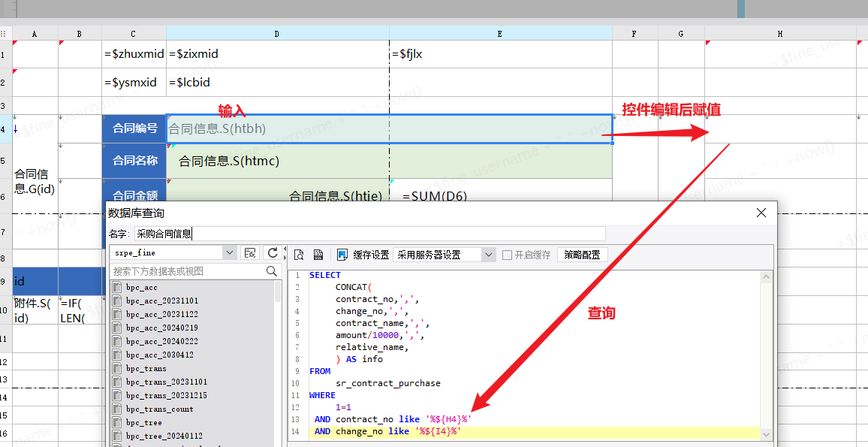The height and width of the screenshot is (447, 868).
Task: Click the 搜索下方数据表或视图 search field
Action: 188,271
